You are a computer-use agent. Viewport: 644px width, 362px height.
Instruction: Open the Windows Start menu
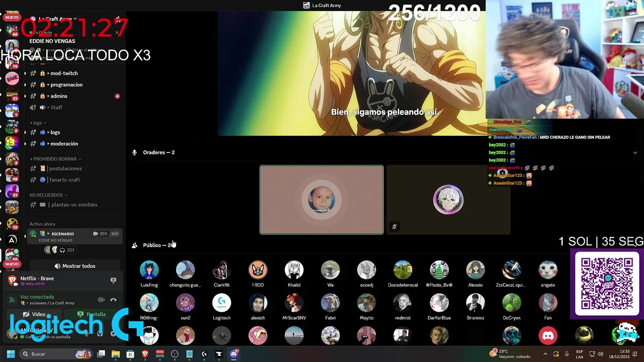11,354
